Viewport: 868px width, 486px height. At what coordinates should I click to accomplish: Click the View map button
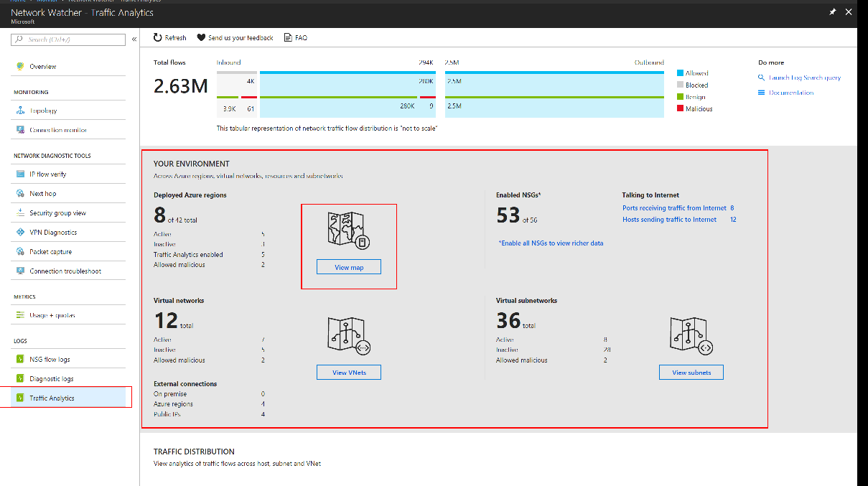coord(348,266)
